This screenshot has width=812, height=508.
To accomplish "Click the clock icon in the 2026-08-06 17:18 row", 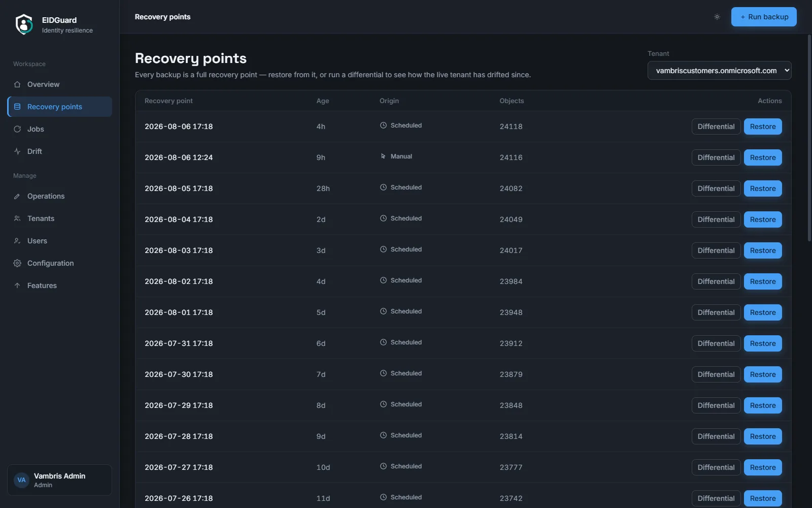I will (384, 125).
